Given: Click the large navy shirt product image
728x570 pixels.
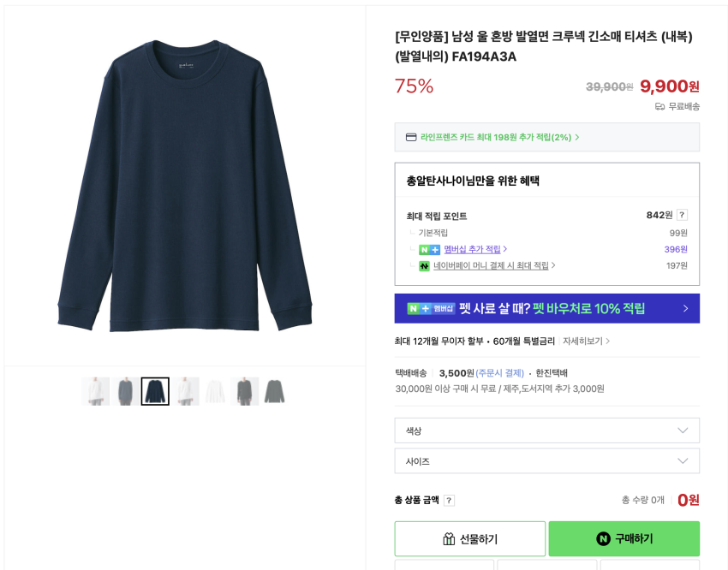Looking at the screenshot, I should tap(184, 184).
